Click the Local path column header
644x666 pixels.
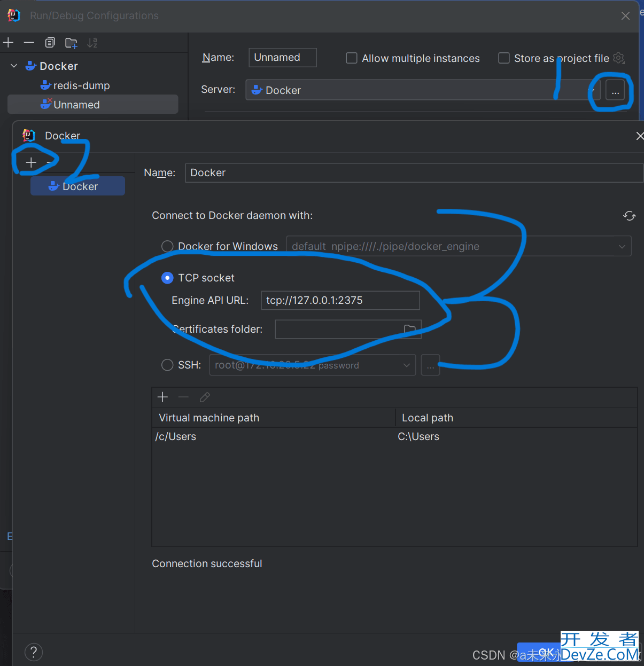tap(516, 418)
